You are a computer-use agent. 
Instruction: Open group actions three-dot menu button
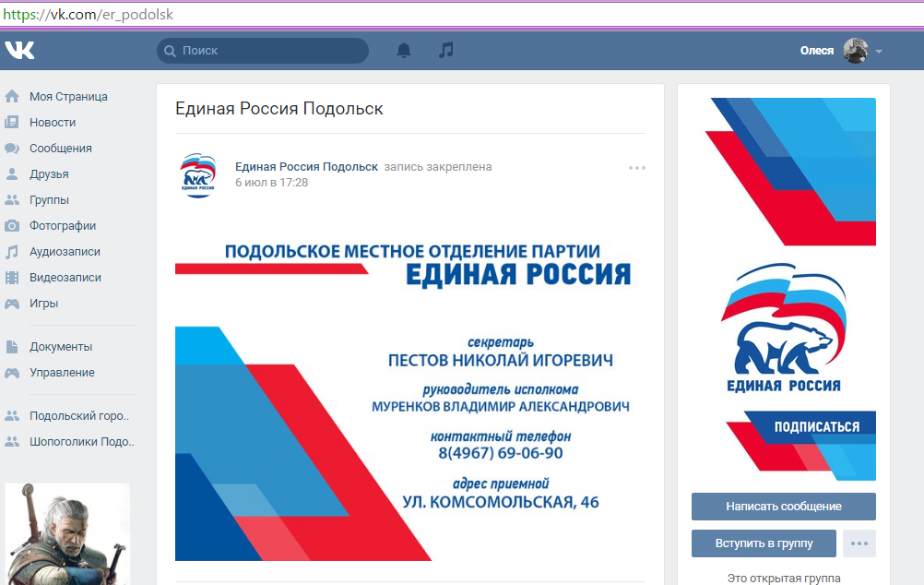pyautogui.click(x=859, y=543)
